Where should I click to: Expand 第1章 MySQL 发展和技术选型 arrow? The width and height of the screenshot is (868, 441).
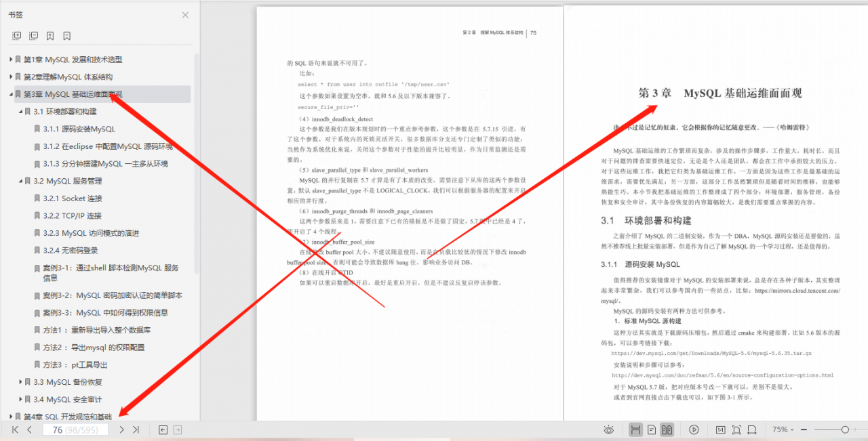(11, 60)
